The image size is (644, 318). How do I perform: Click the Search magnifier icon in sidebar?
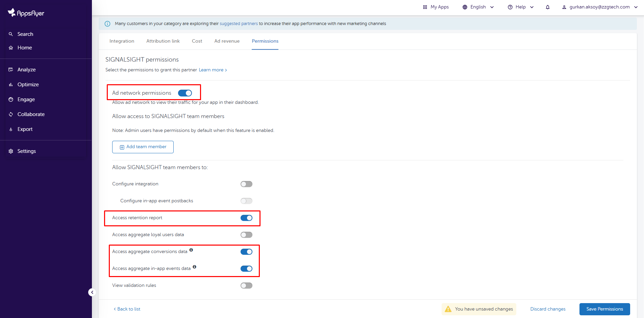pos(11,34)
